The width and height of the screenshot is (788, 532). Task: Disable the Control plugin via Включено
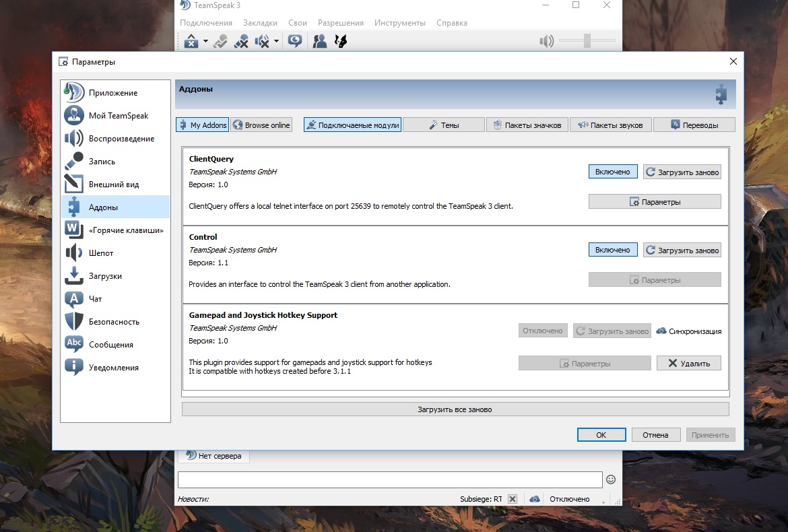tap(613, 250)
